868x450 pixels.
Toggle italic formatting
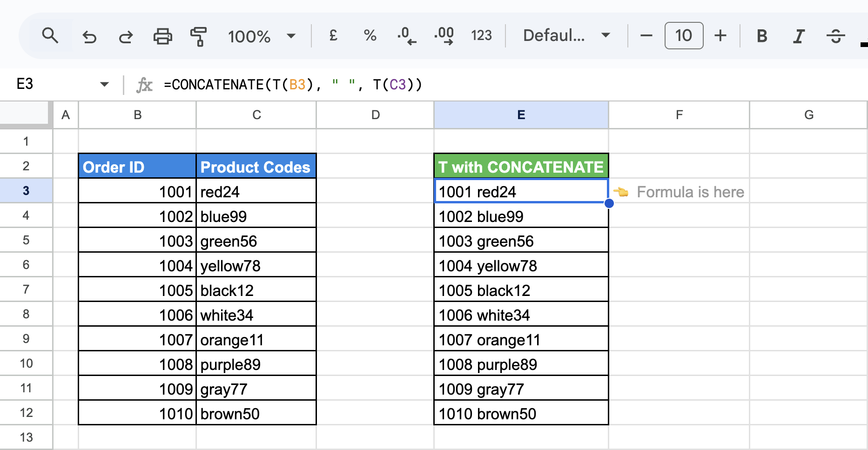[799, 36]
